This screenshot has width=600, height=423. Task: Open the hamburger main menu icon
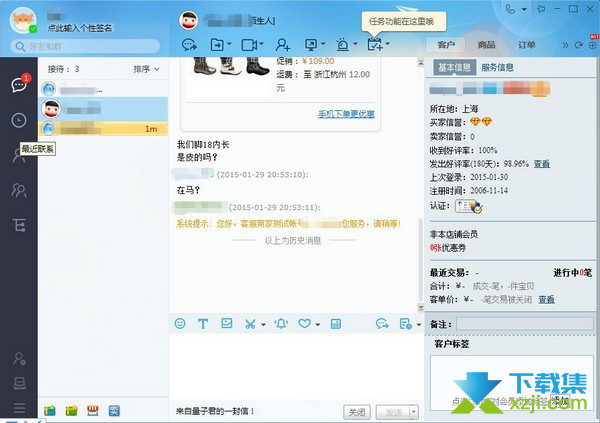(x=20, y=408)
